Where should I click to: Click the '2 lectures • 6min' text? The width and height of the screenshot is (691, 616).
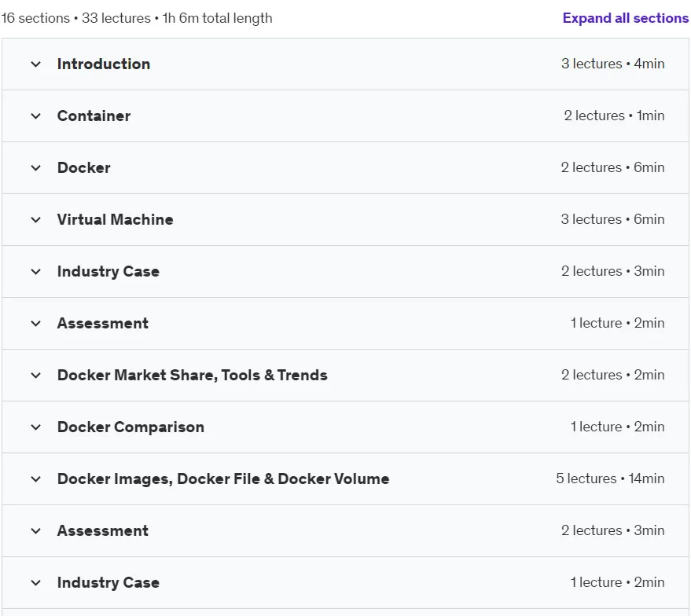tap(612, 168)
